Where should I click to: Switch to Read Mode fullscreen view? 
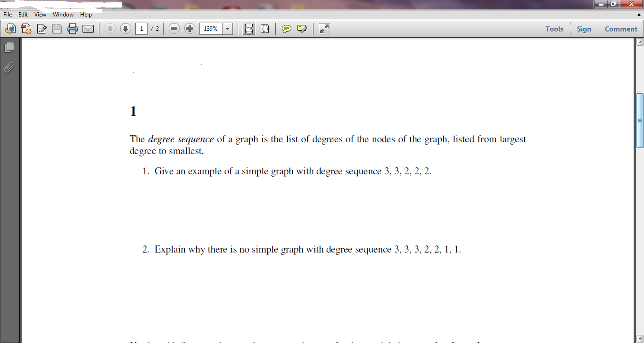click(x=324, y=28)
